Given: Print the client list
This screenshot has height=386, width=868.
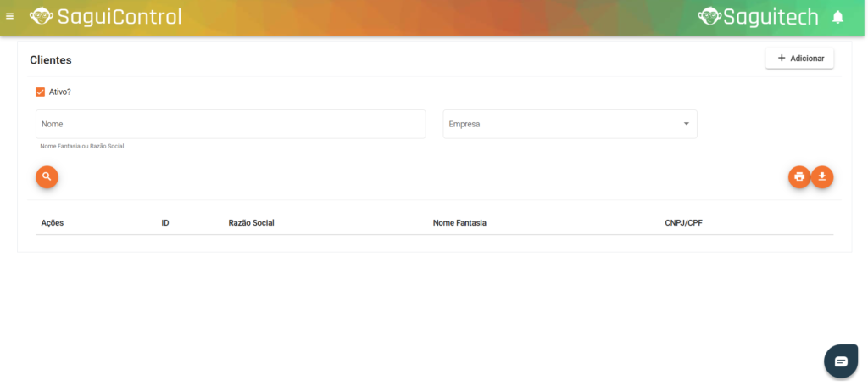Looking at the screenshot, I should (798, 176).
